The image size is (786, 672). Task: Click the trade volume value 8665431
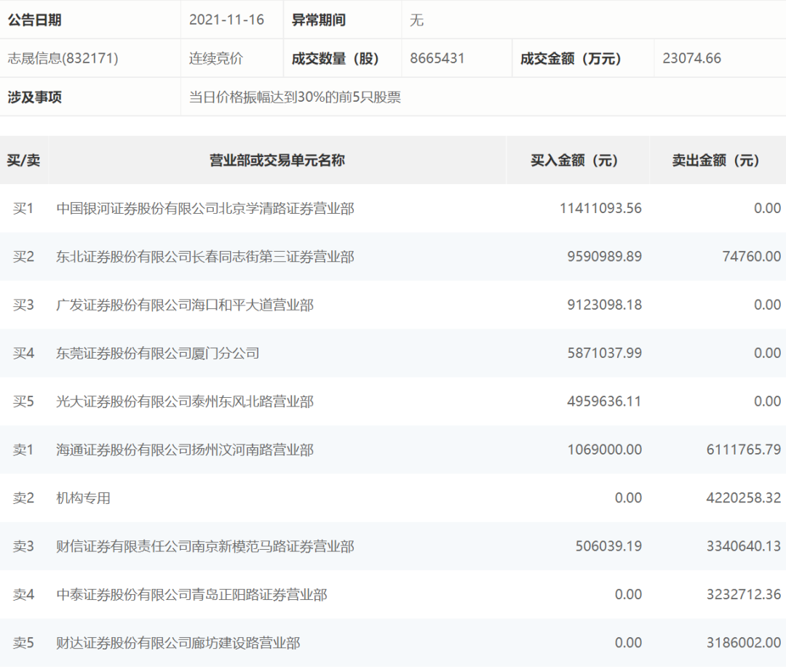[437, 59]
